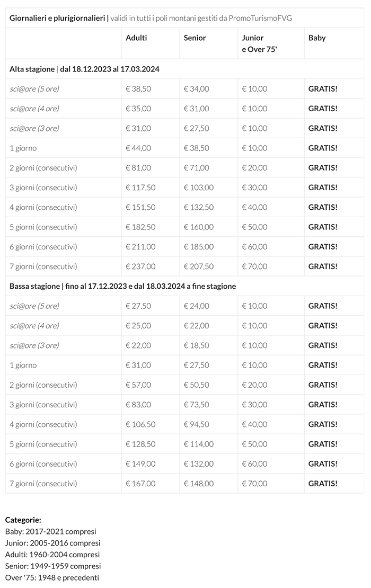Select the Junior e Over 75' header
The image size is (371, 588).
(x=253, y=43)
